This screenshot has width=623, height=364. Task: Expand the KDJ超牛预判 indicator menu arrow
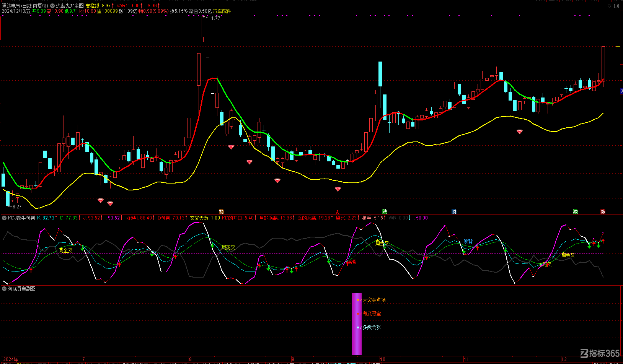point(4,218)
